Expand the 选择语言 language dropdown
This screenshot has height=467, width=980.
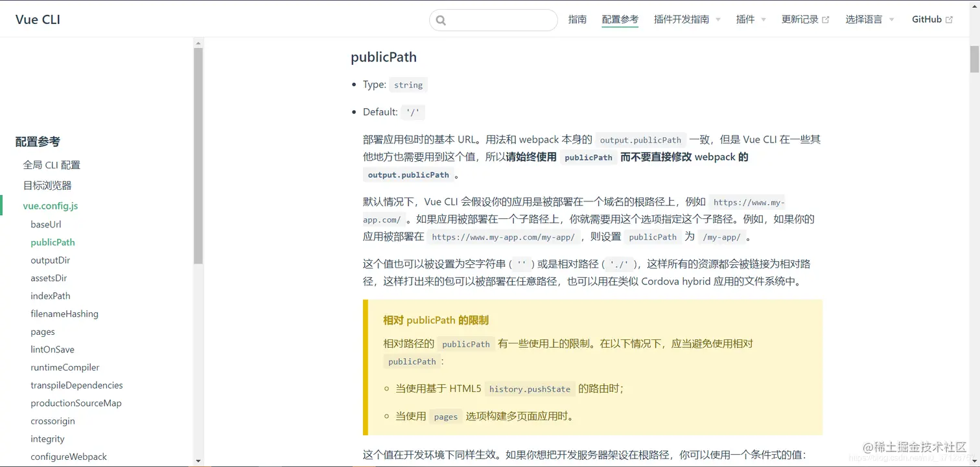pyautogui.click(x=865, y=19)
